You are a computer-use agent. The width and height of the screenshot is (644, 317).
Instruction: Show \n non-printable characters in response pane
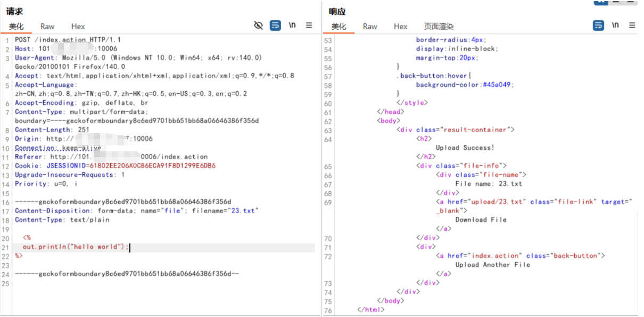tap(615, 26)
